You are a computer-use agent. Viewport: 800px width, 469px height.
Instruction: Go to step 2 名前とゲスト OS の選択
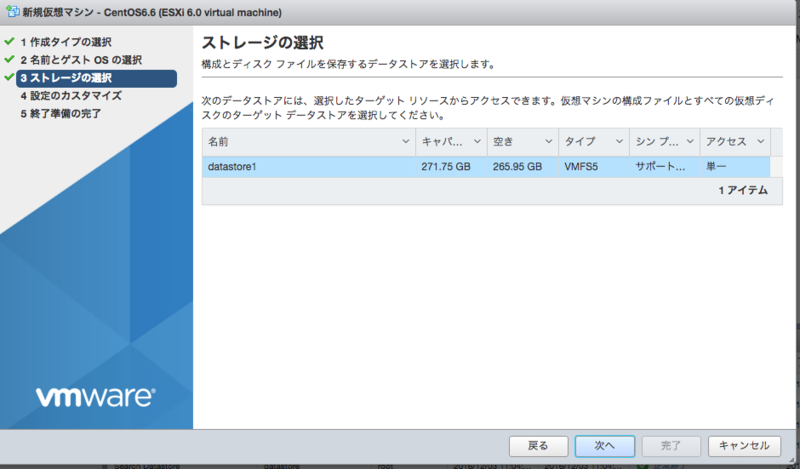[81, 60]
